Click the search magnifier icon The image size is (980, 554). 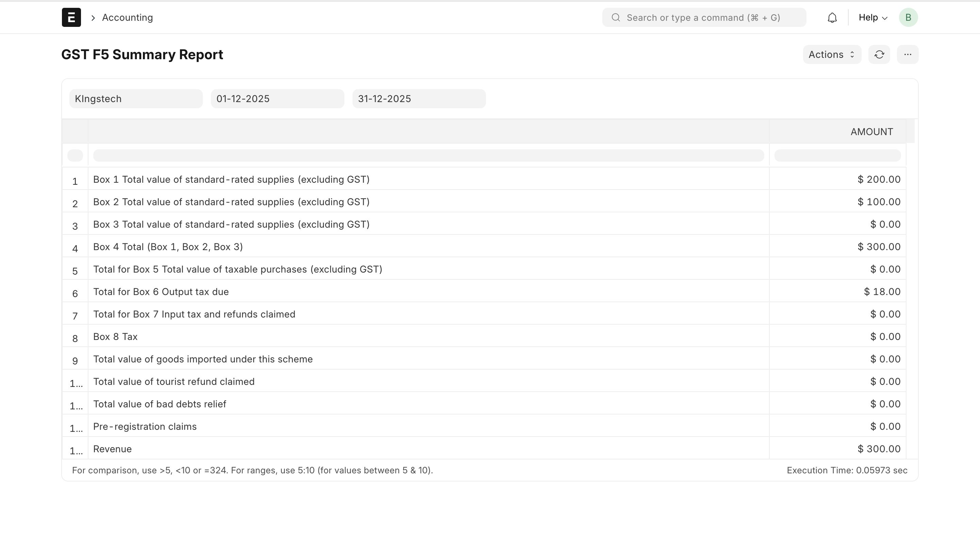point(616,17)
